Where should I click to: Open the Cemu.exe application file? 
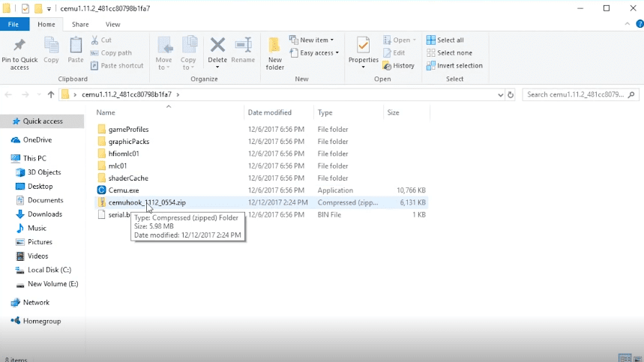(124, 190)
